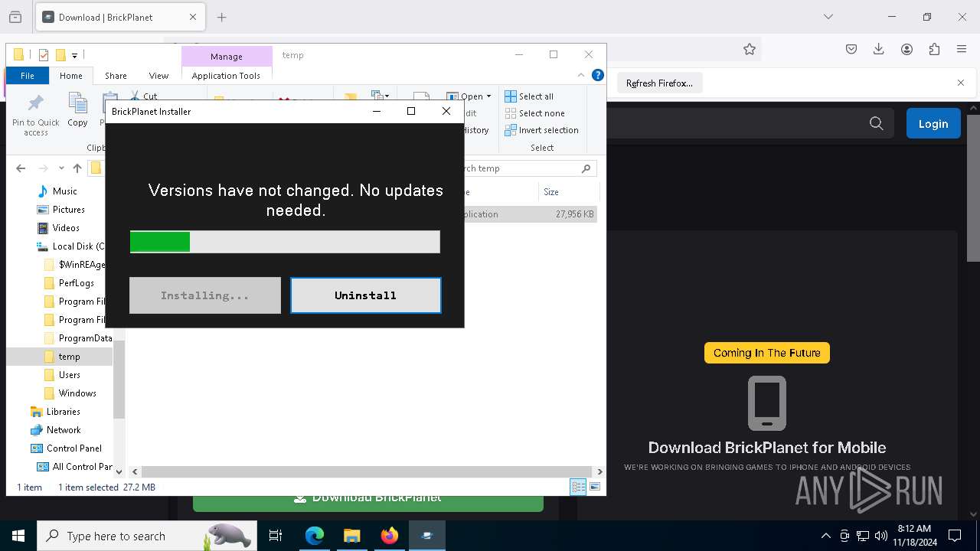Open Firefox hamburger application menu

[962, 49]
